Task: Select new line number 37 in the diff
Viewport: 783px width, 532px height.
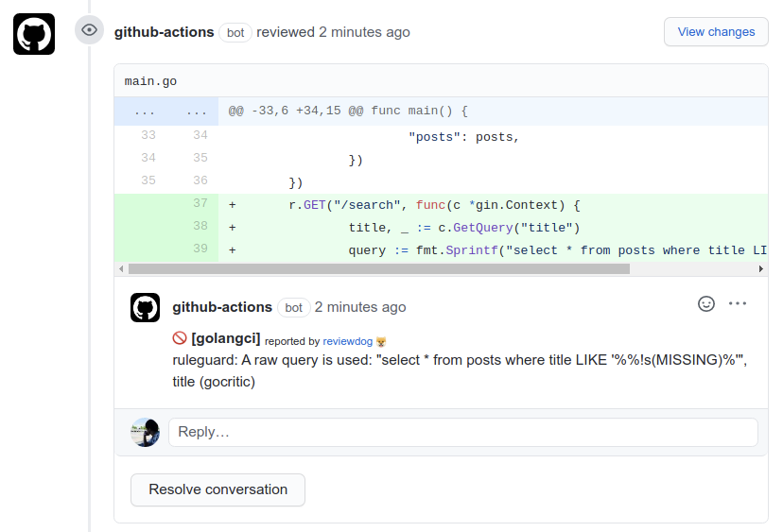Action: coord(200,203)
